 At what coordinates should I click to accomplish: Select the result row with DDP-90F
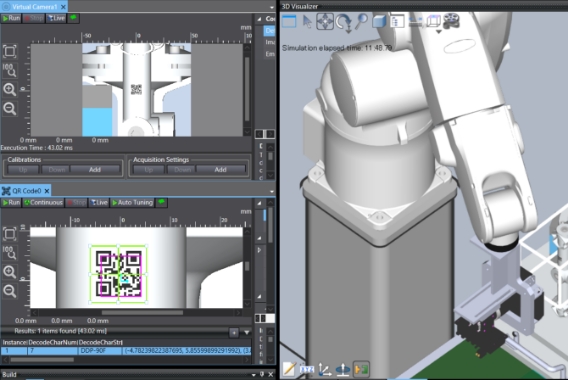point(126,351)
